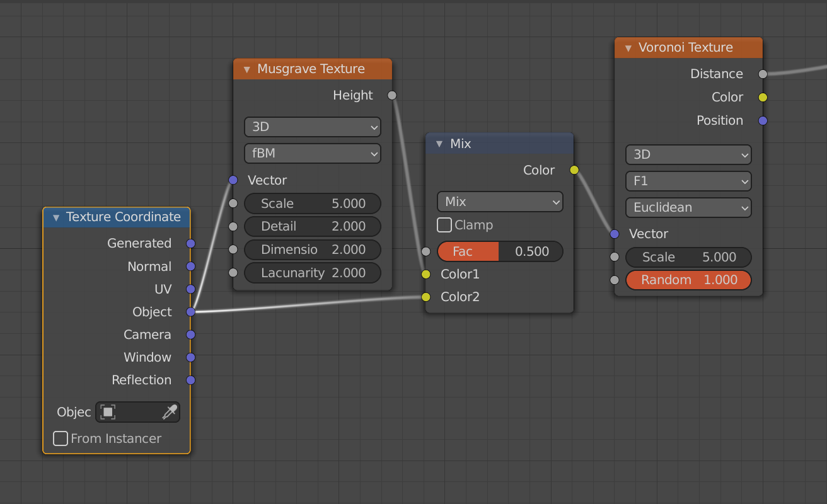Click the object icon in the Object field

108,412
